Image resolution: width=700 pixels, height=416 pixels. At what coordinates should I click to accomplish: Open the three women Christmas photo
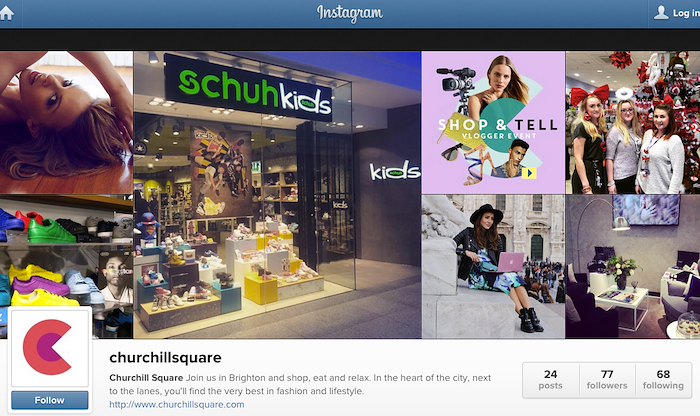coord(633,122)
